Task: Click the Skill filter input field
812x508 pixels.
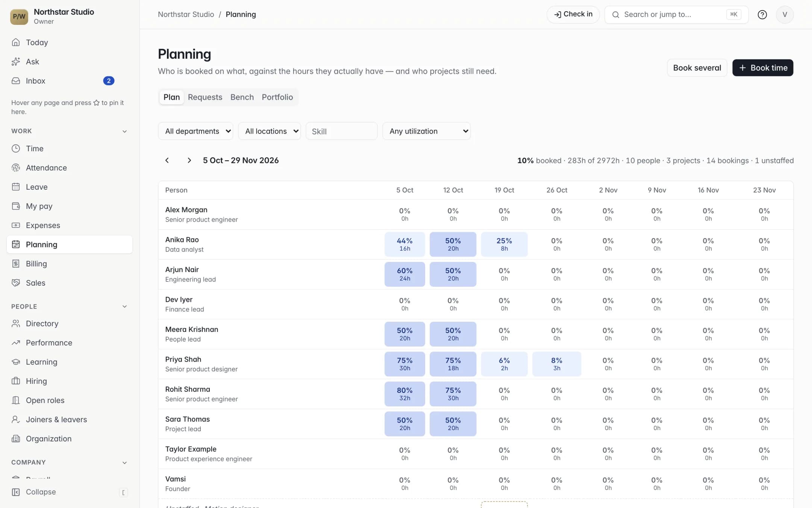Action: 342,131
